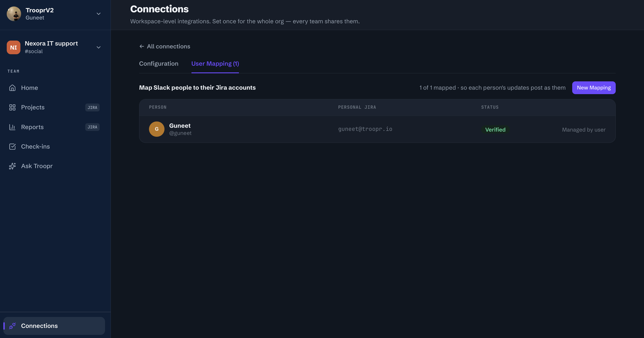644x338 pixels.
Task: Open Ask Troopr in the sidebar
Action: coord(54,166)
